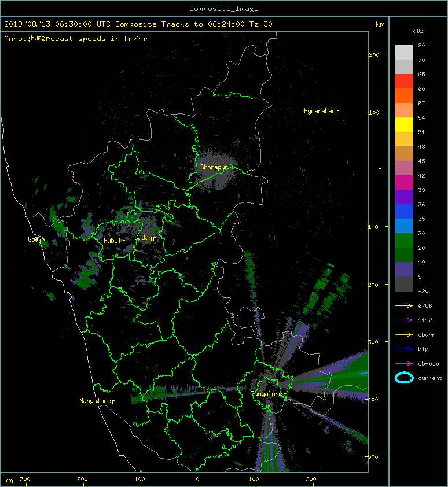Click the eb+bip magenta arrow legend icon
This screenshot has height=487, width=448.
(404, 364)
